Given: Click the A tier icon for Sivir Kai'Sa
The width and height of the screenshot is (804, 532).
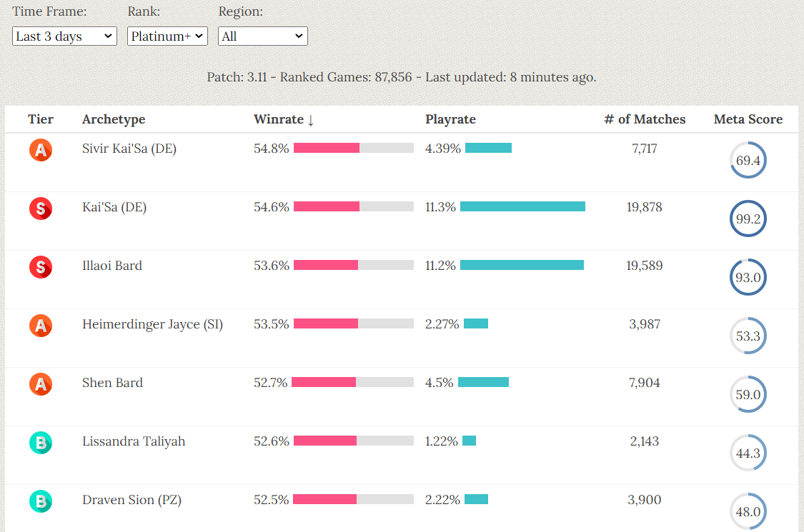Looking at the screenshot, I should point(41,150).
